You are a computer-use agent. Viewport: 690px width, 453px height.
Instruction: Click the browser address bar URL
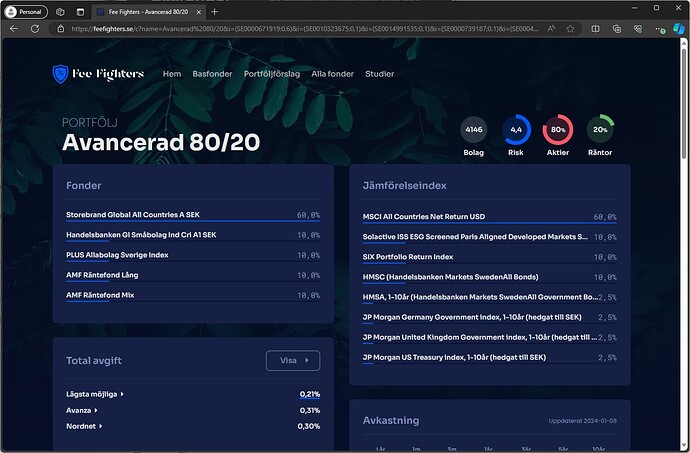300,29
